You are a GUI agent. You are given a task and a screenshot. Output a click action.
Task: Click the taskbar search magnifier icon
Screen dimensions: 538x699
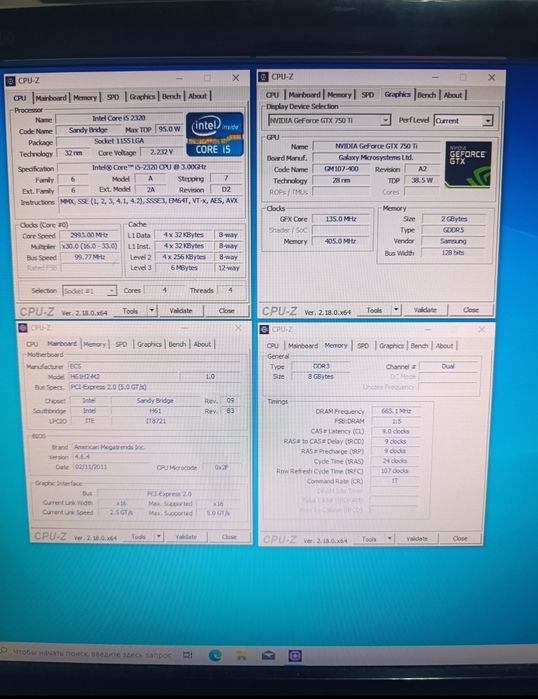tap(4, 652)
